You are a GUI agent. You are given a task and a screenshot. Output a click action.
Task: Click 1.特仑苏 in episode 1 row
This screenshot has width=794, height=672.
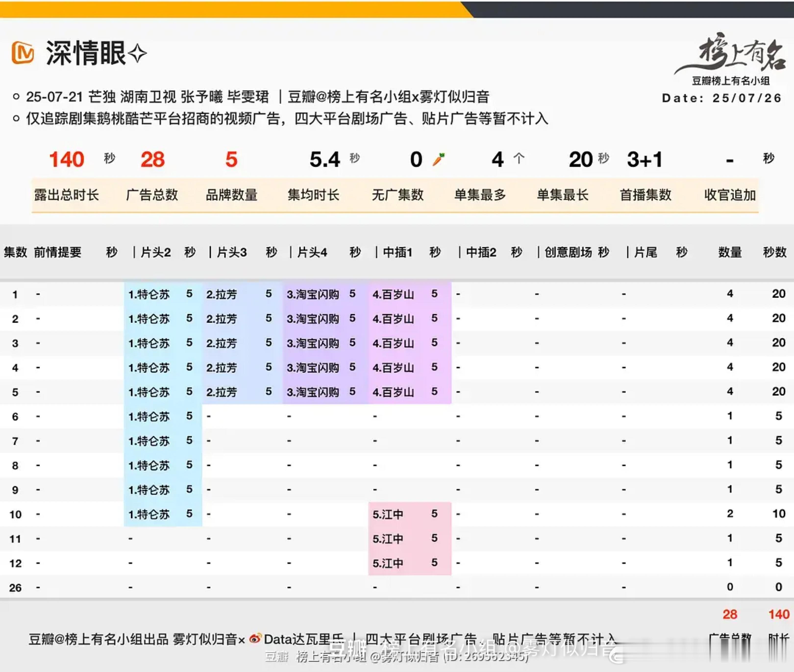[149, 294]
